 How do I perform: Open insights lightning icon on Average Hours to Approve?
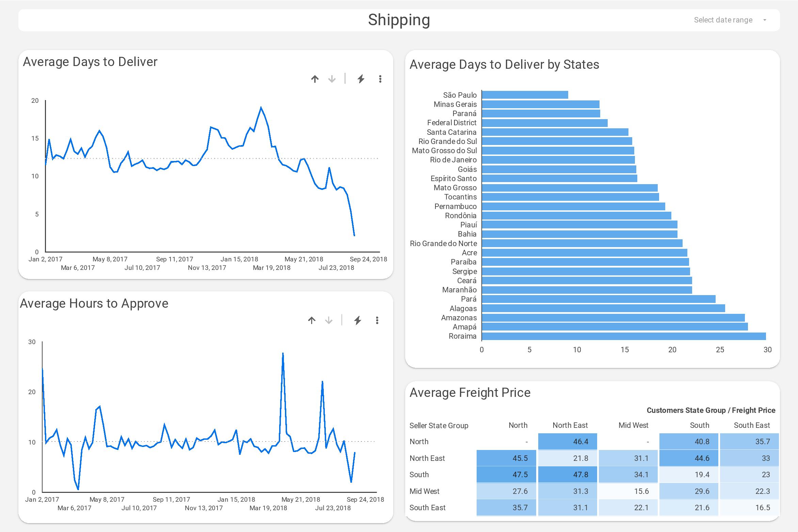point(357,320)
